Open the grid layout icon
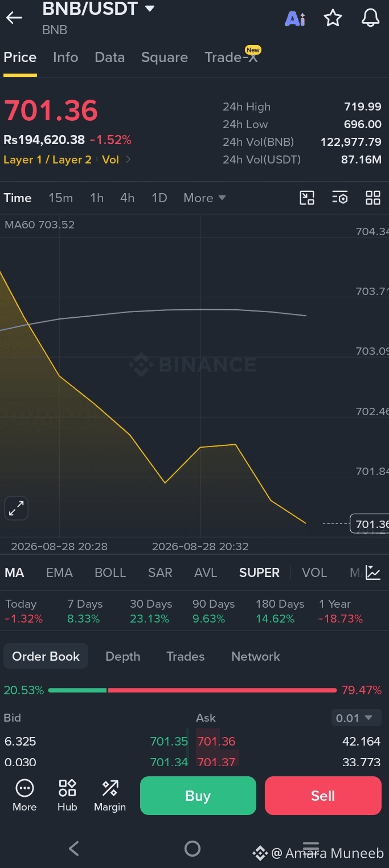389x868 pixels. [373, 198]
